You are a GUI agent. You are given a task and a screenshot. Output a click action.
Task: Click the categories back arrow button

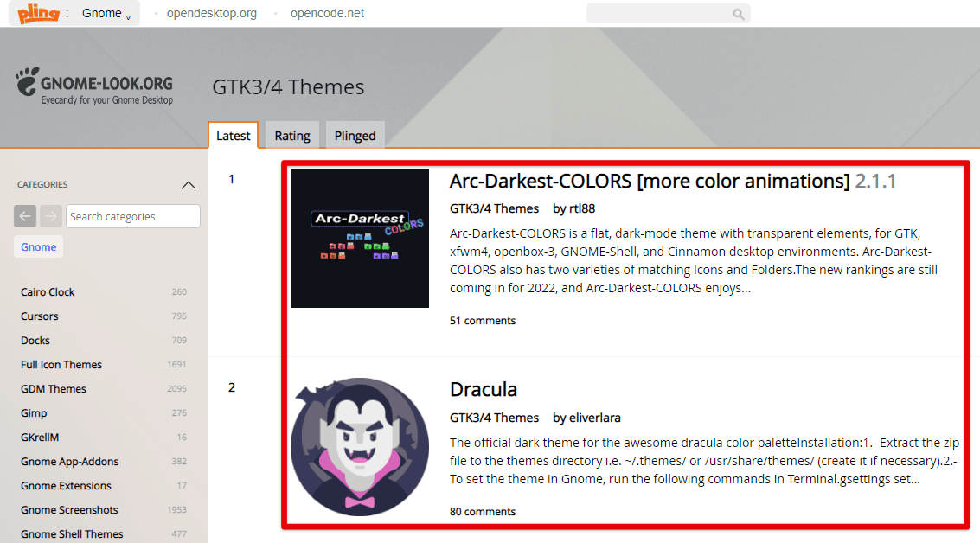25,216
